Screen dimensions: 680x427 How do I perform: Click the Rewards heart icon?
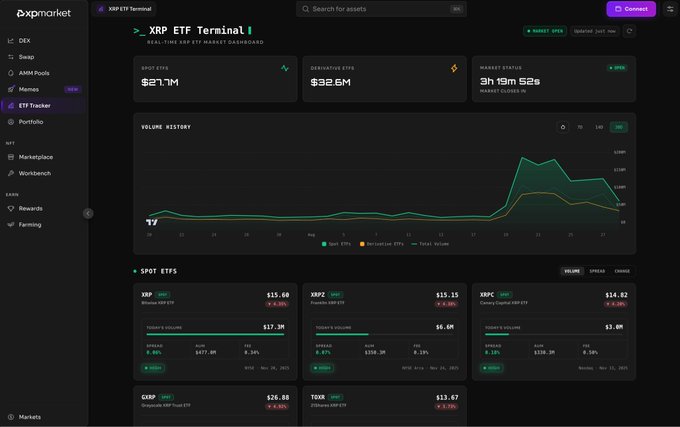[11, 209]
